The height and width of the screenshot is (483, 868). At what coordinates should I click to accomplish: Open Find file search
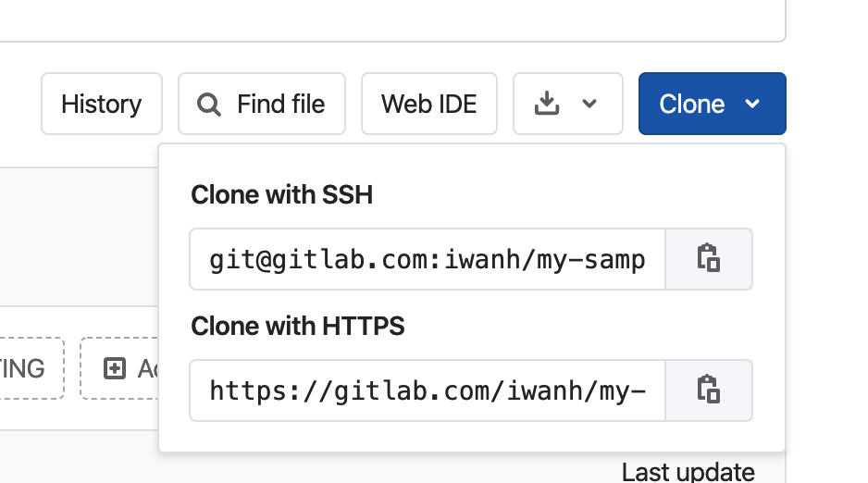tap(262, 104)
